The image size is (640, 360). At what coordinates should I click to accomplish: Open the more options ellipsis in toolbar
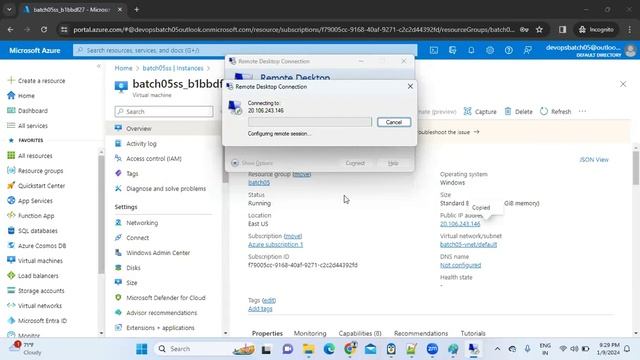tap(582, 111)
